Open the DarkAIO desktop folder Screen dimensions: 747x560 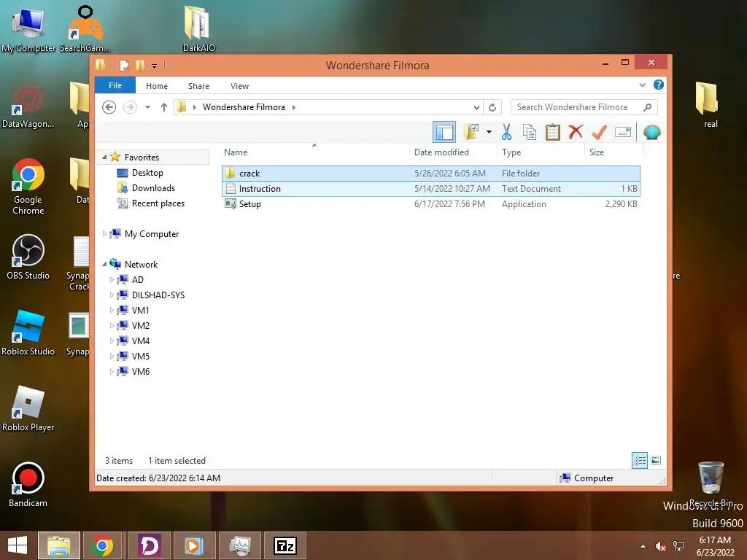coord(198,28)
